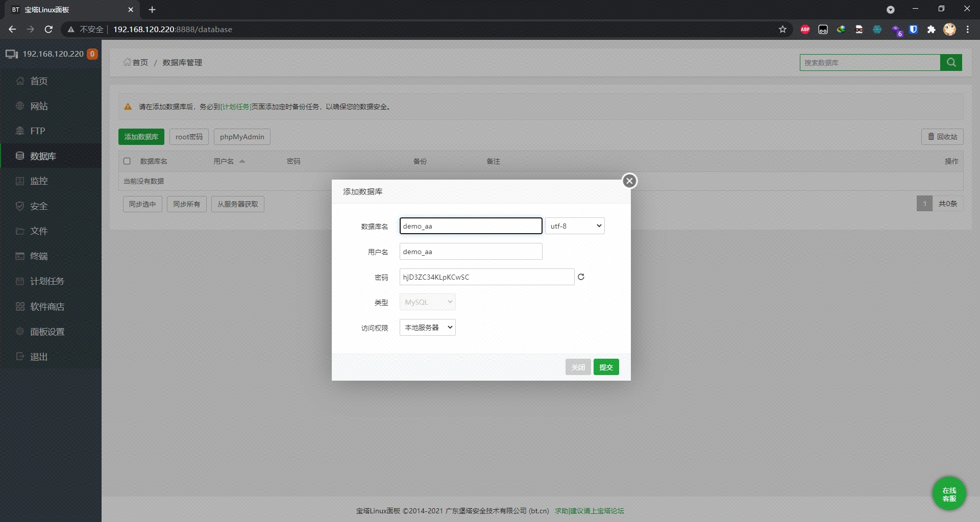Click the Bitwarden shield extension icon
This screenshot has height=522, width=980.
(914, 30)
